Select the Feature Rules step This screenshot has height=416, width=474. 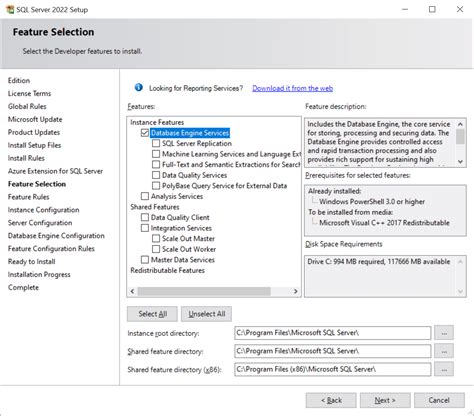28,197
